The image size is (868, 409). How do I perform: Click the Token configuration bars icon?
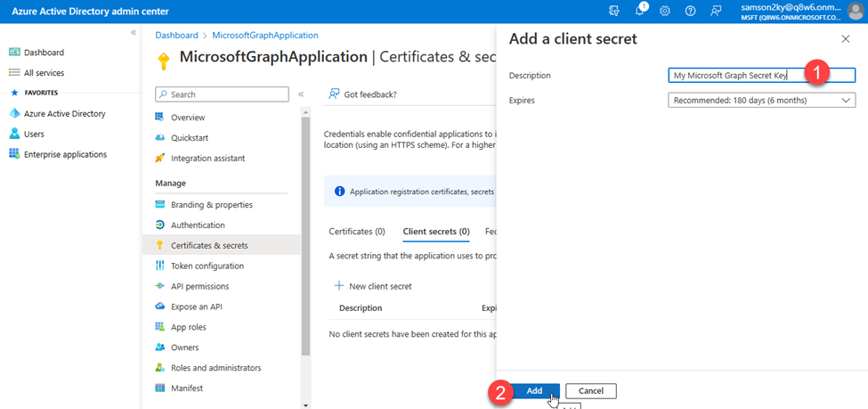[x=160, y=266]
